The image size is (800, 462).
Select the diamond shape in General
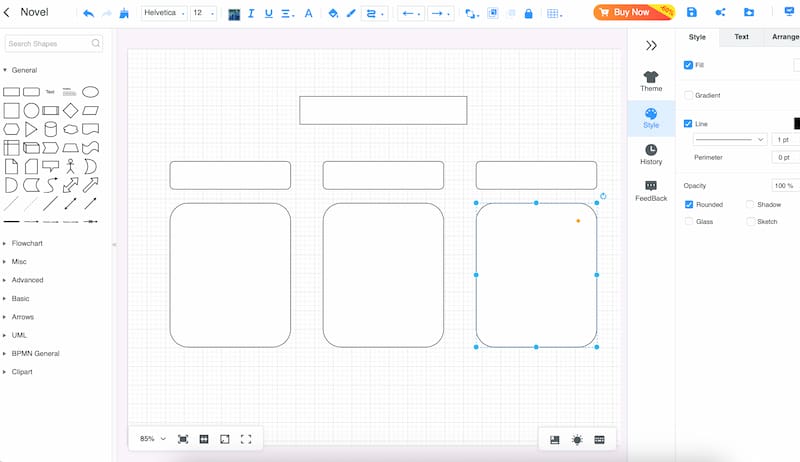[x=70, y=110]
